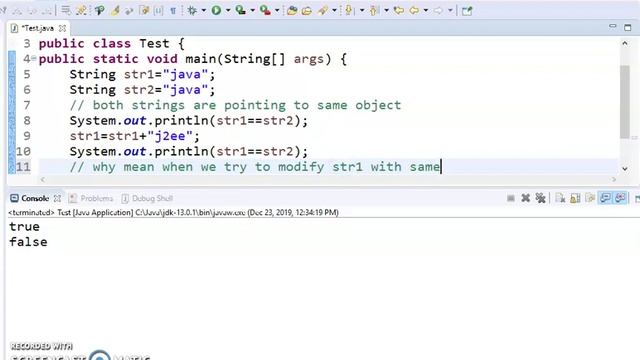Click on line 9 str1+"j2ee" statement
The width and height of the screenshot is (640, 360).
pyautogui.click(x=135, y=136)
